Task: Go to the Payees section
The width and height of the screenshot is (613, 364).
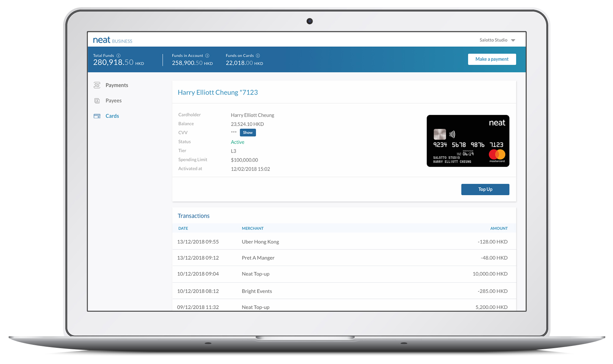Action: point(114,101)
